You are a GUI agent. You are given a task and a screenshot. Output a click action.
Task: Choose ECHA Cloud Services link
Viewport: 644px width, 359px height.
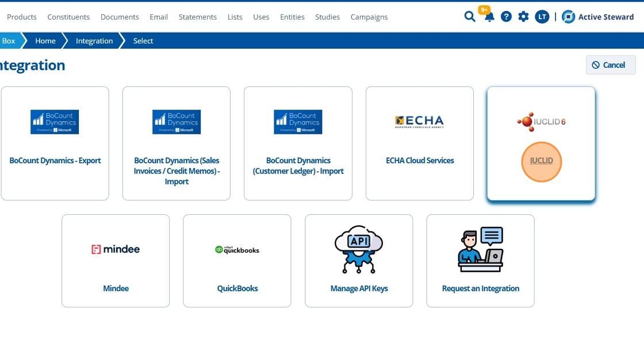click(x=420, y=160)
